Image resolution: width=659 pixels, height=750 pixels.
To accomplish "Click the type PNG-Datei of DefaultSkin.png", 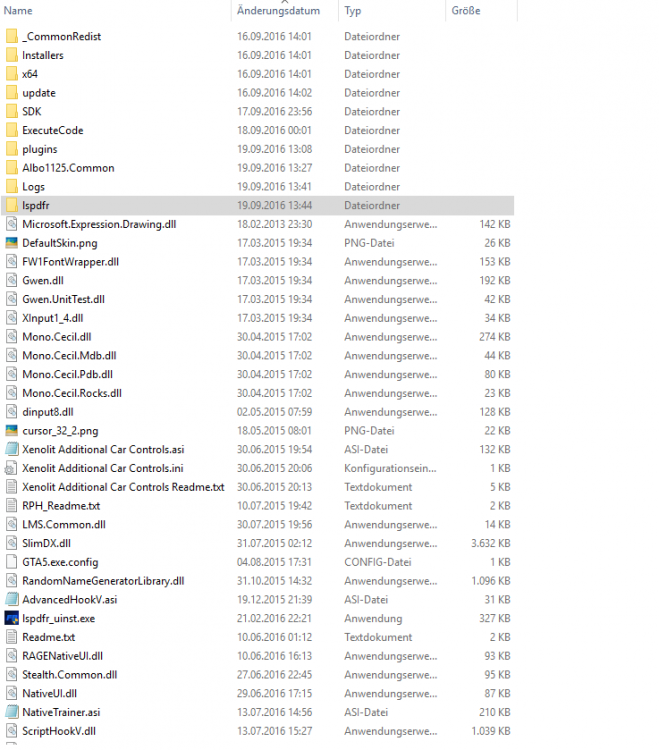I will [369, 243].
